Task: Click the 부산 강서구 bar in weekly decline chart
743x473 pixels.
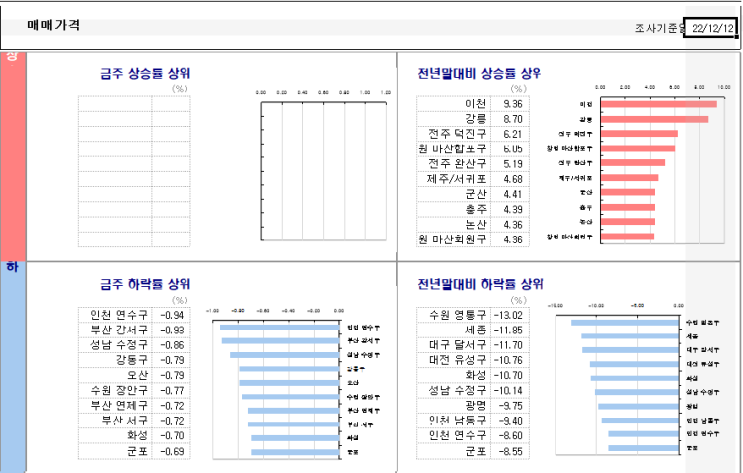Action: pos(281,341)
